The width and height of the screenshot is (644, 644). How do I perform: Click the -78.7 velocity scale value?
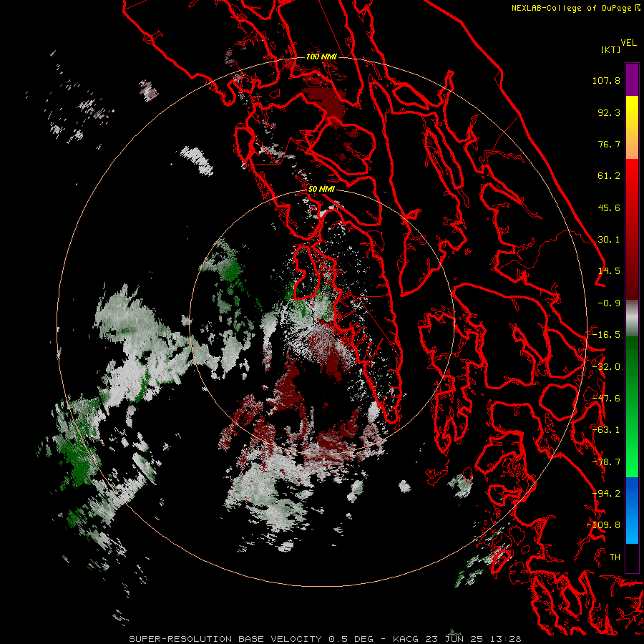pos(606,462)
